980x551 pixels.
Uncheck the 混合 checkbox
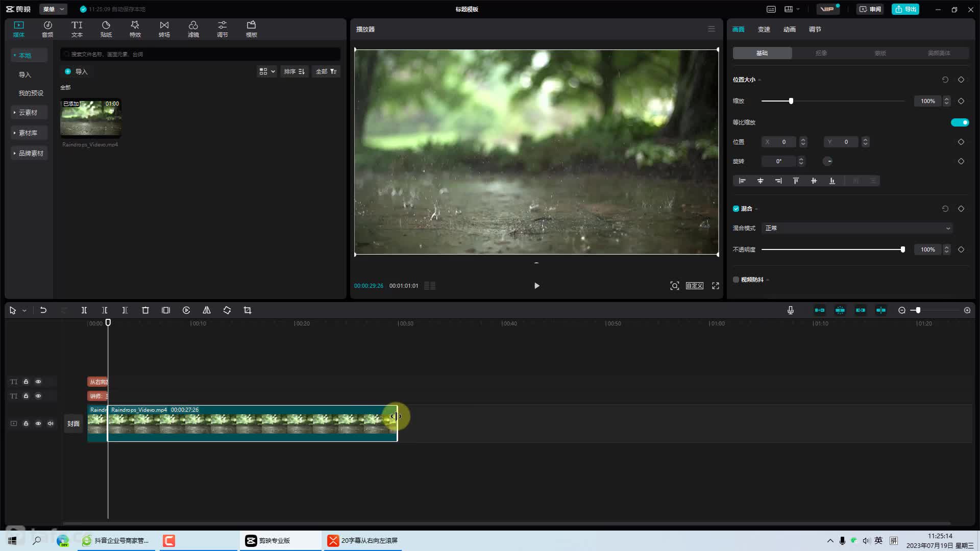736,209
